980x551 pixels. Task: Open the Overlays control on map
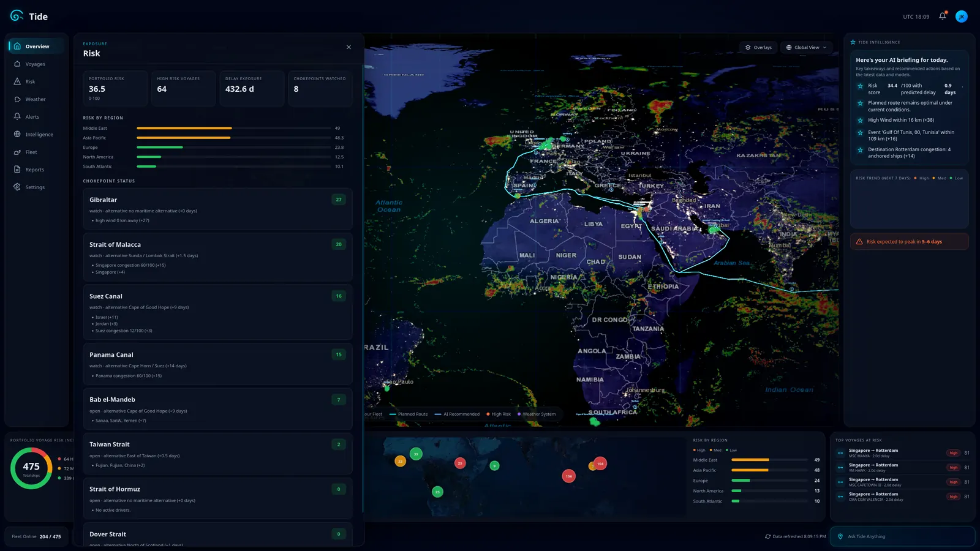758,47
